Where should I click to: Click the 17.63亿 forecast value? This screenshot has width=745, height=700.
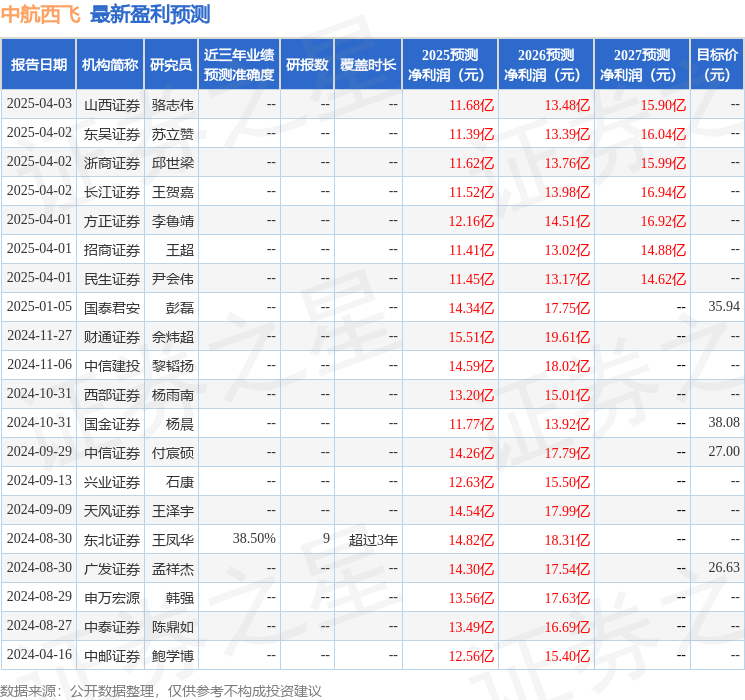click(567, 598)
